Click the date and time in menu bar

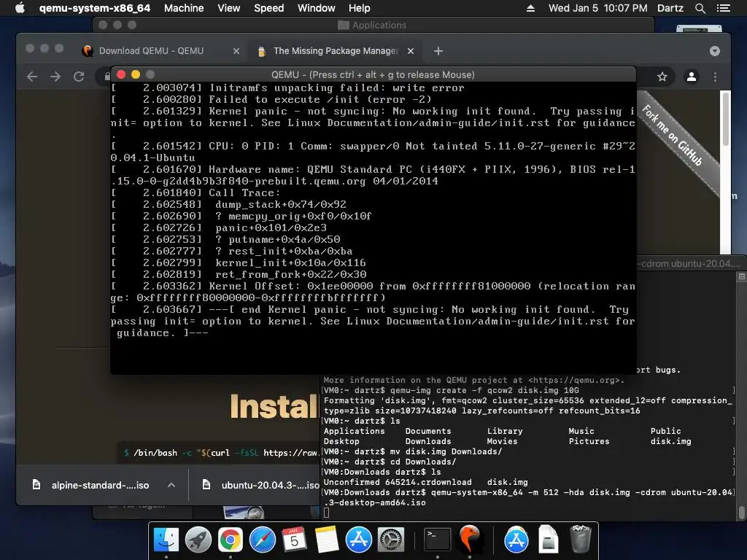tap(597, 8)
